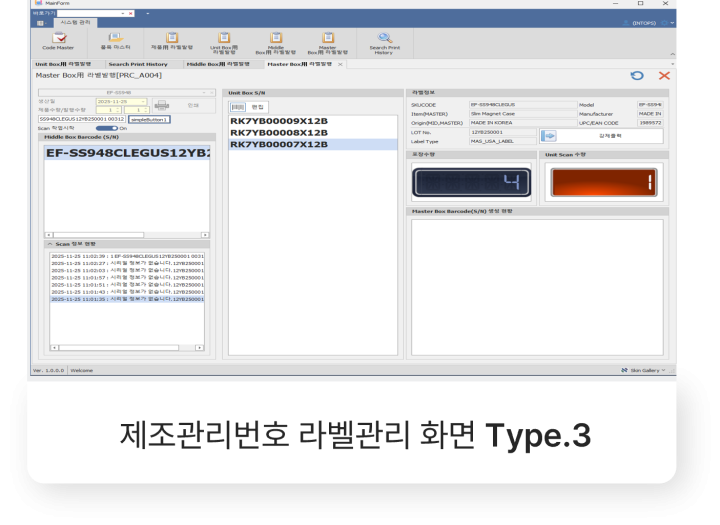
Task: Close the Master Box用 tab with its x
Action: [x=340, y=64]
